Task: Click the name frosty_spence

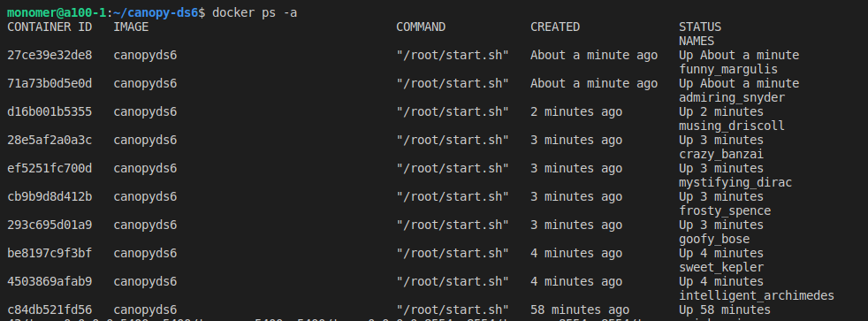Action: pyautogui.click(x=725, y=210)
